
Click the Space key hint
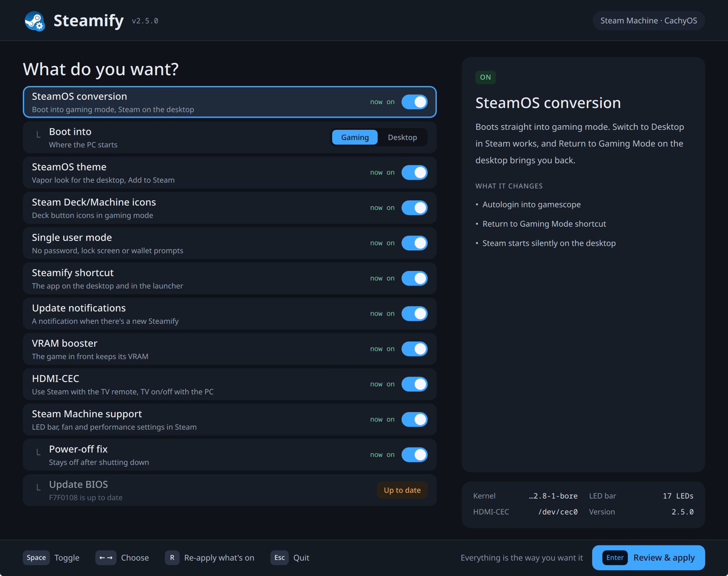36,558
